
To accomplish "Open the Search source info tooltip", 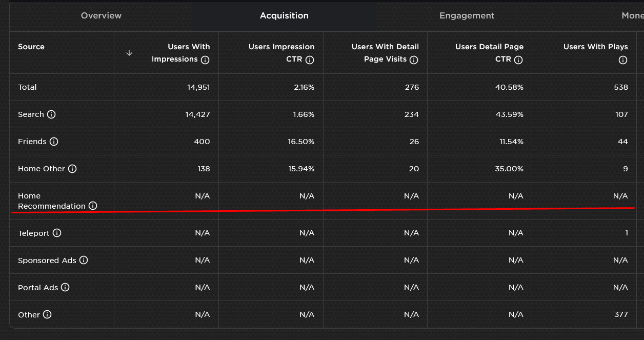I will [50, 114].
